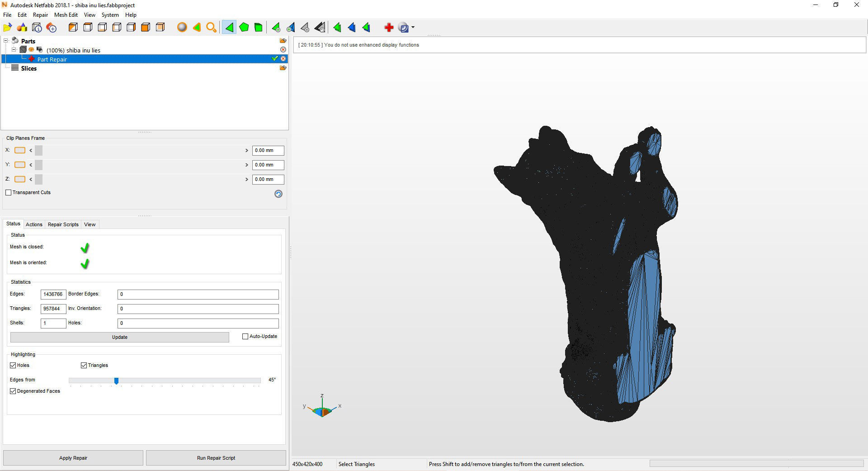Click the X clip plane left arrow
The width and height of the screenshot is (868, 471).
(x=31, y=150)
